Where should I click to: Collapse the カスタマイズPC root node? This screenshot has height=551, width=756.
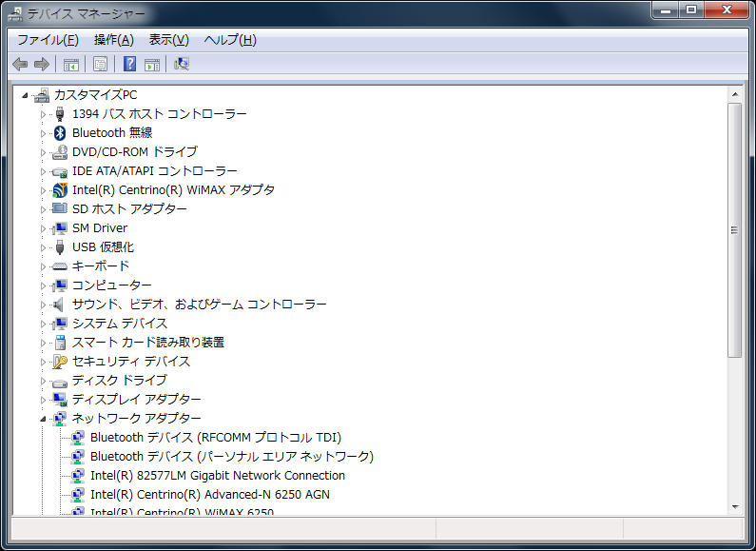[25, 95]
